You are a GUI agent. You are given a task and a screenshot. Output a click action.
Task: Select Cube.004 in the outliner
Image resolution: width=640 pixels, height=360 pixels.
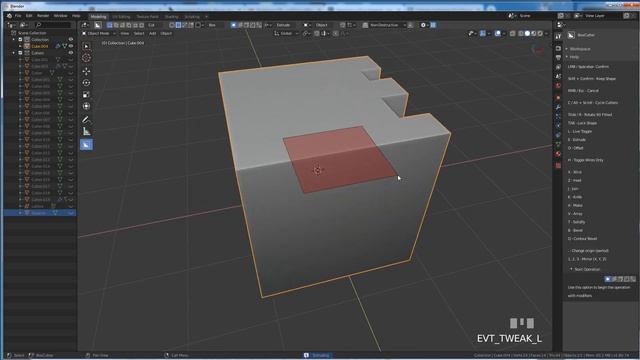pyautogui.click(x=40, y=46)
